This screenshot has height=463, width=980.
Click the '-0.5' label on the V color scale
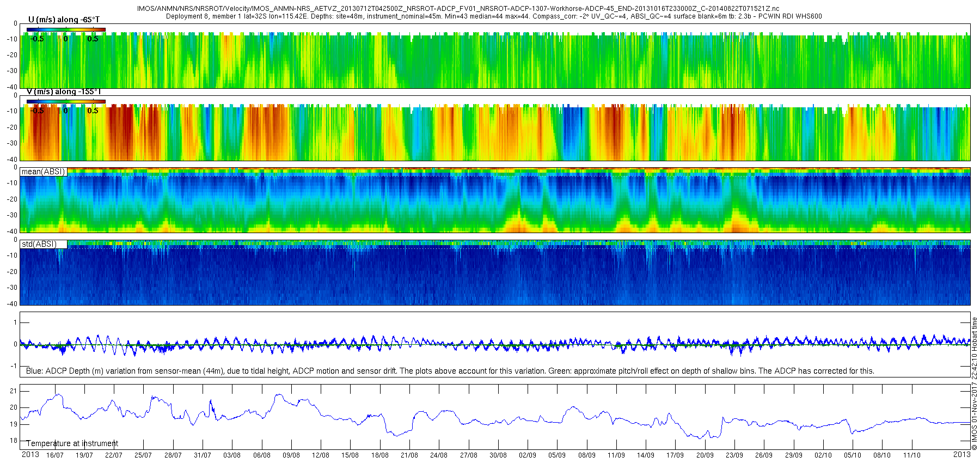[36, 111]
